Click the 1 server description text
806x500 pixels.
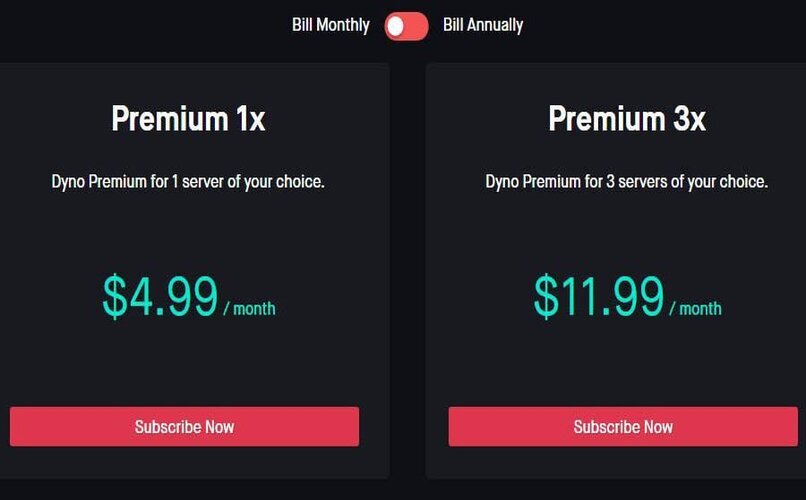(188, 182)
